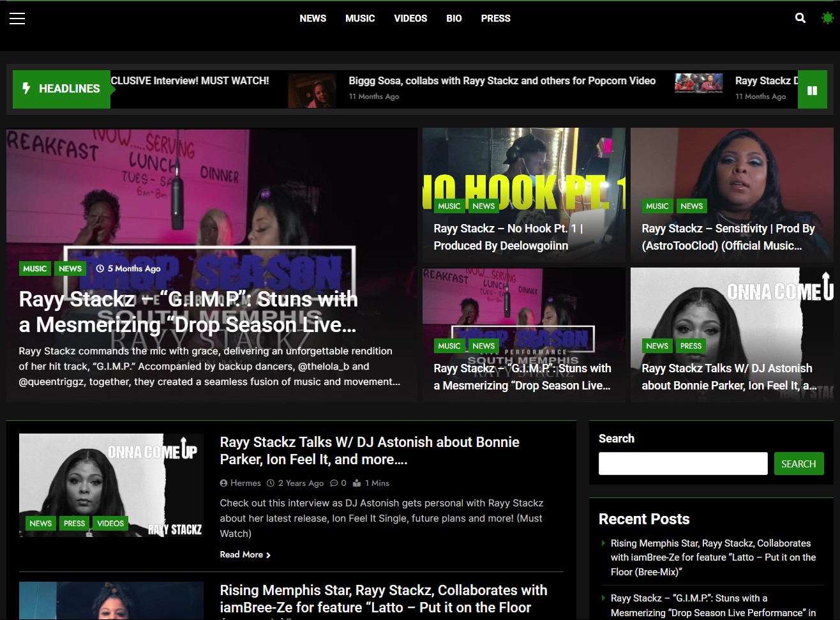Click MUSIC tag on Sensitivity card
Viewport: 840px width, 620px height.
[x=657, y=206]
